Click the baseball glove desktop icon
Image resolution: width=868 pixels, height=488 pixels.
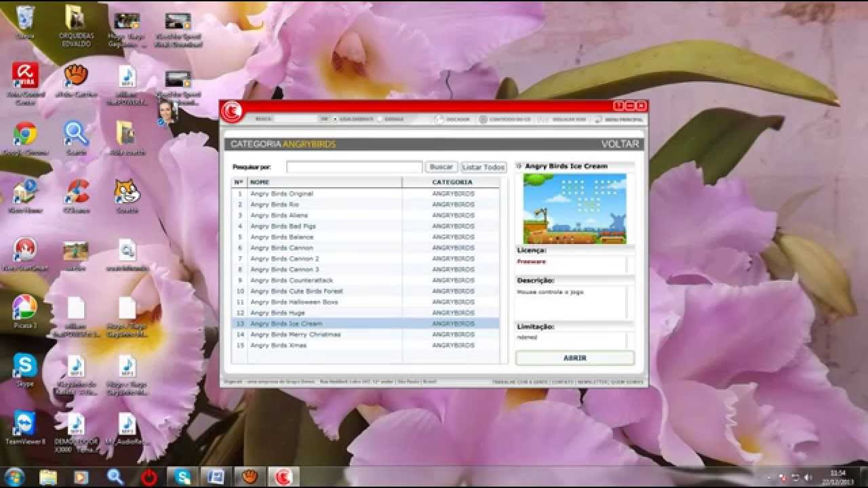click(x=76, y=75)
